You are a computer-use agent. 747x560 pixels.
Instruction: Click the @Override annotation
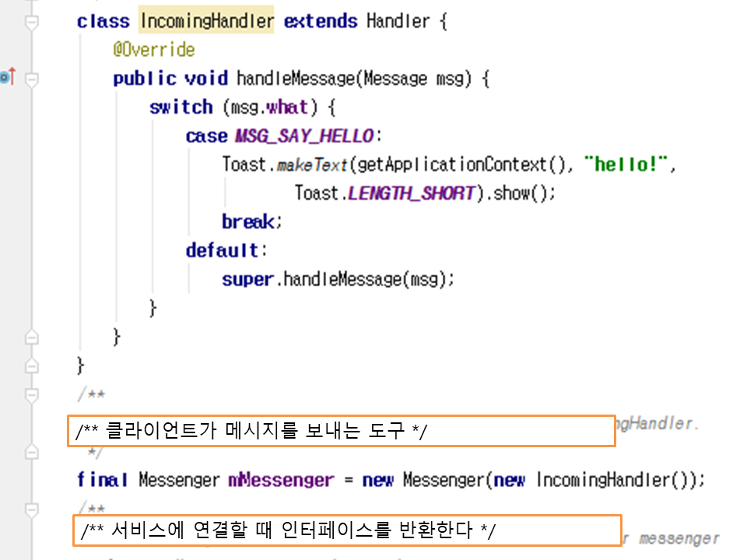[x=153, y=50]
